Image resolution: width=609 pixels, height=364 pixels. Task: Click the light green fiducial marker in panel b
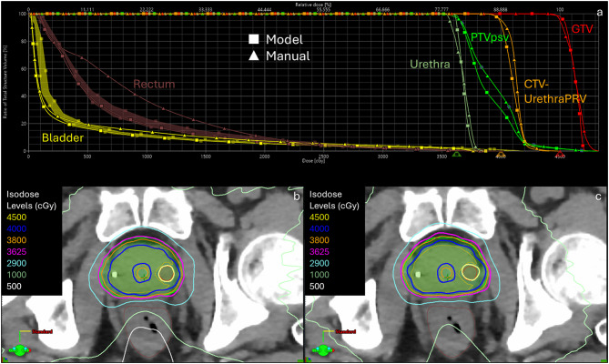click(115, 274)
